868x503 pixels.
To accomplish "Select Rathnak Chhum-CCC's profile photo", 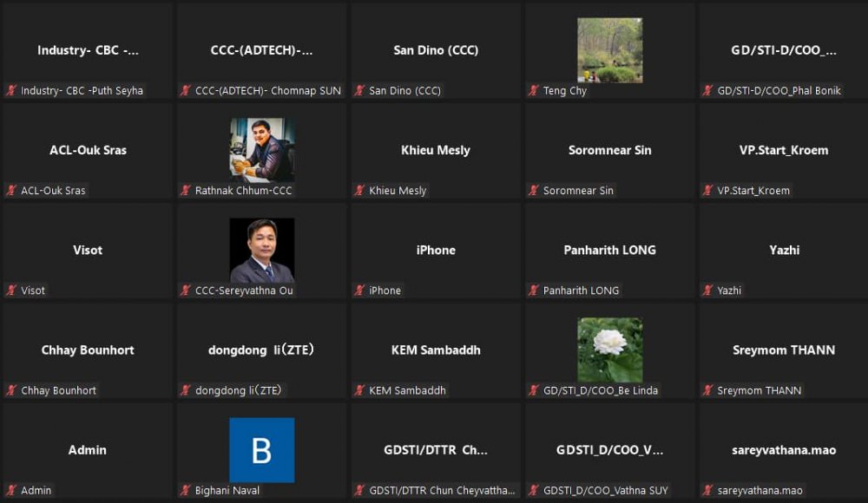I will pyautogui.click(x=261, y=150).
